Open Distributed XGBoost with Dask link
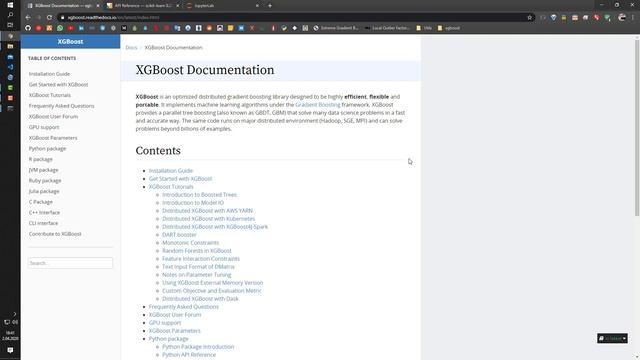This screenshot has height=360, width=640. pyautogui.click(x=200, y=299)
